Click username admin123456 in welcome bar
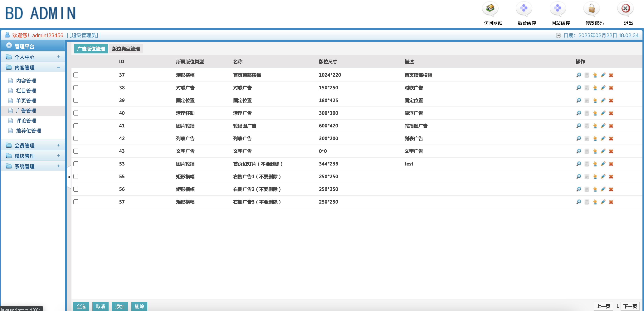Image resolution: width=644 pixels, height=311 pixels. click(48, 35)
